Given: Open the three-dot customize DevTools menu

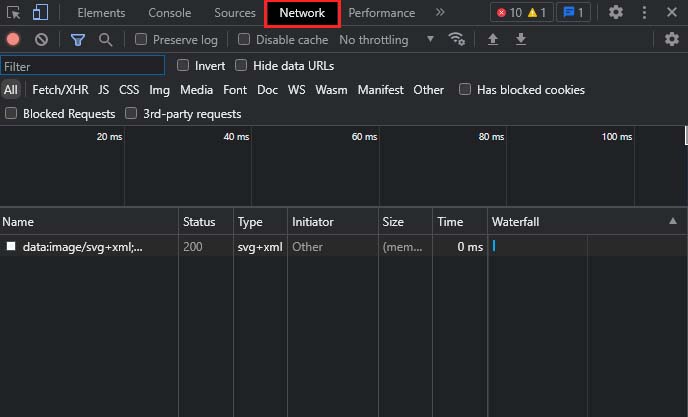Looking at the screenshot, I should pos(644,12).
